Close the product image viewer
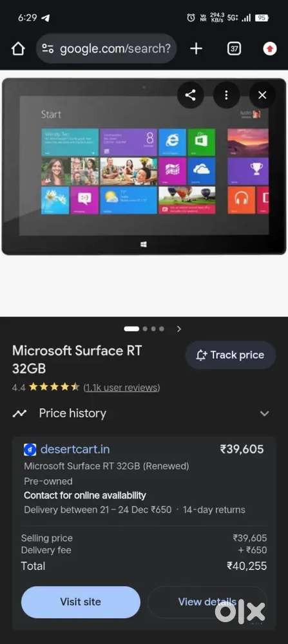This screenshot has height=644, width=288. tap(262, 95)
